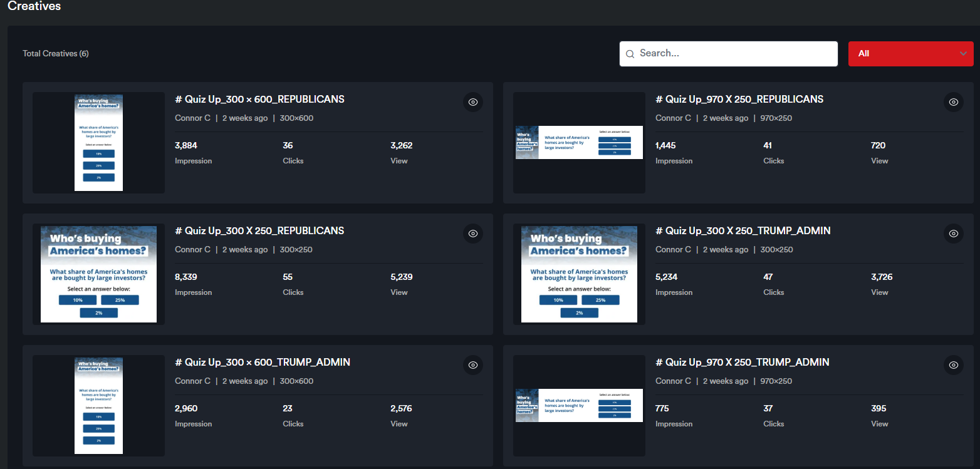Click thumbnail of 300 × 600 REPUBLICANS creative

pos(98,143)
